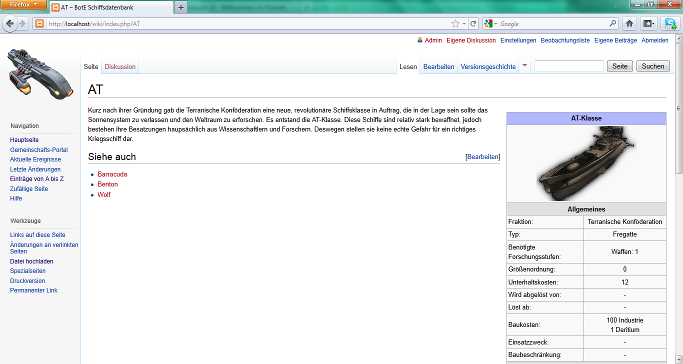
Task: Click the wiki spaceship logo
Action: coord(40,74)
